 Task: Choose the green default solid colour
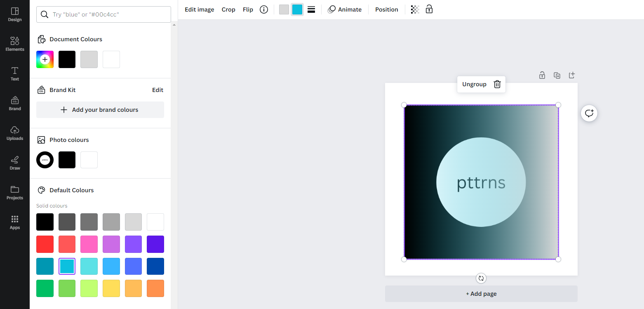click(x=45, y=288)
